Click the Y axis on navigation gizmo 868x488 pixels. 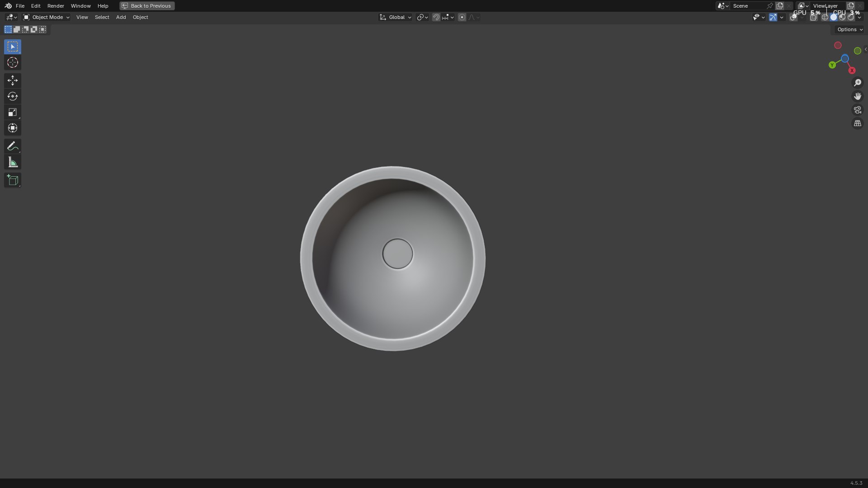[x=832, y=65]
